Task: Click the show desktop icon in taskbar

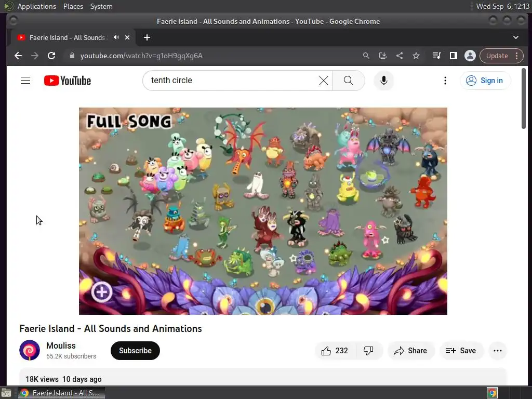Action: (x=6, y=393)
